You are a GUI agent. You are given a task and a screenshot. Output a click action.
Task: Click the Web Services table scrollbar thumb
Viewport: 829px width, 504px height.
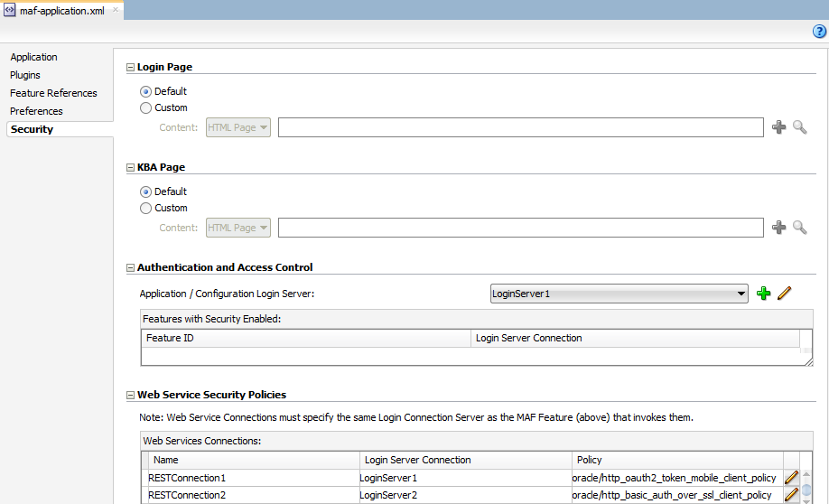[x=806, y=490]
